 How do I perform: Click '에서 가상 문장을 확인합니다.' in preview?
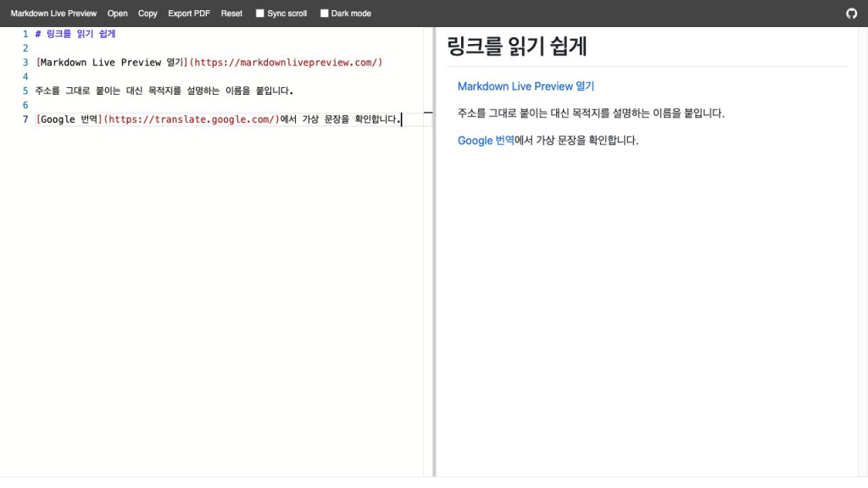(x=576, y=141)
